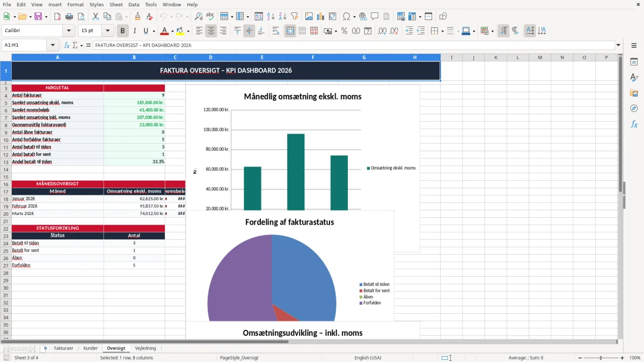Select the Clone Formatting paintbrush
Screen dimensions: 644x362
138,17
